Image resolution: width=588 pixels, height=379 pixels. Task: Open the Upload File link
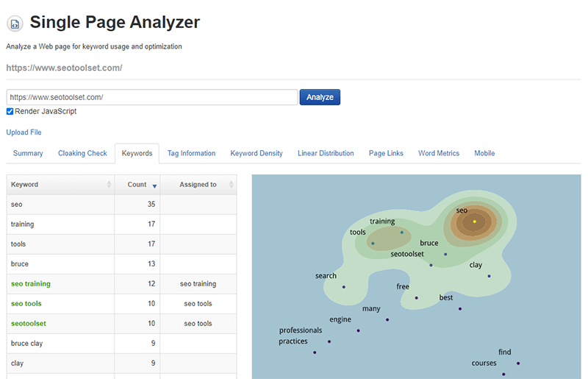(24, 132)
